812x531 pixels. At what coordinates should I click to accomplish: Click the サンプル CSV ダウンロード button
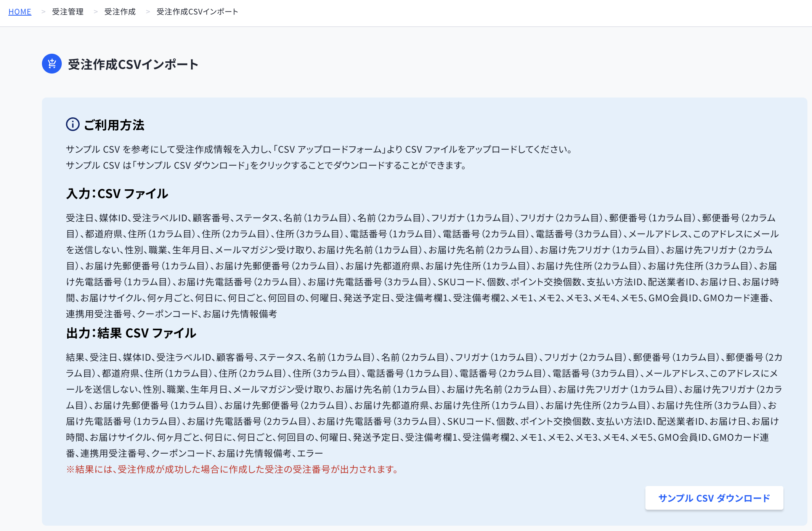(714, 498)
